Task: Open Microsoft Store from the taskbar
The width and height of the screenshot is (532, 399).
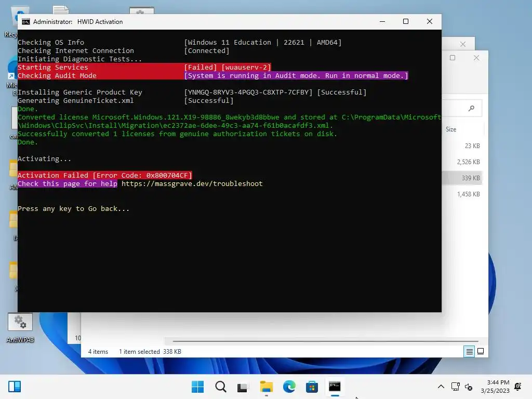Action: [312, 387]
